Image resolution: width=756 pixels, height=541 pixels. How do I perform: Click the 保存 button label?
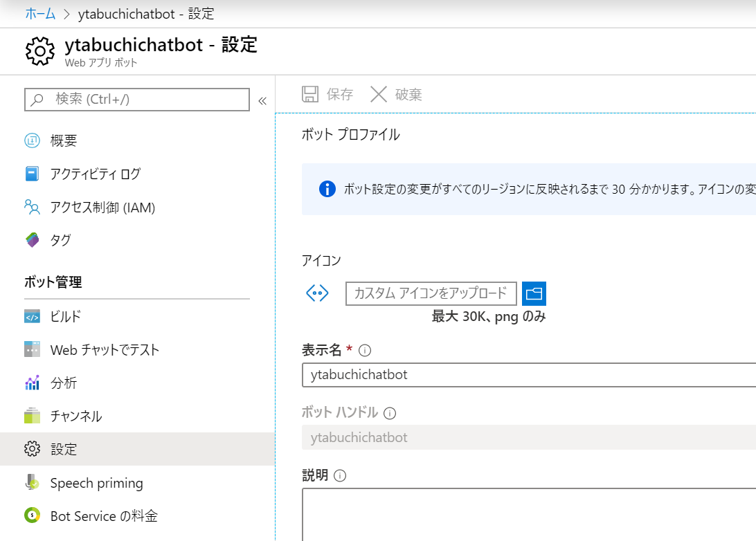pyautogui.click(x=340, y=94)
